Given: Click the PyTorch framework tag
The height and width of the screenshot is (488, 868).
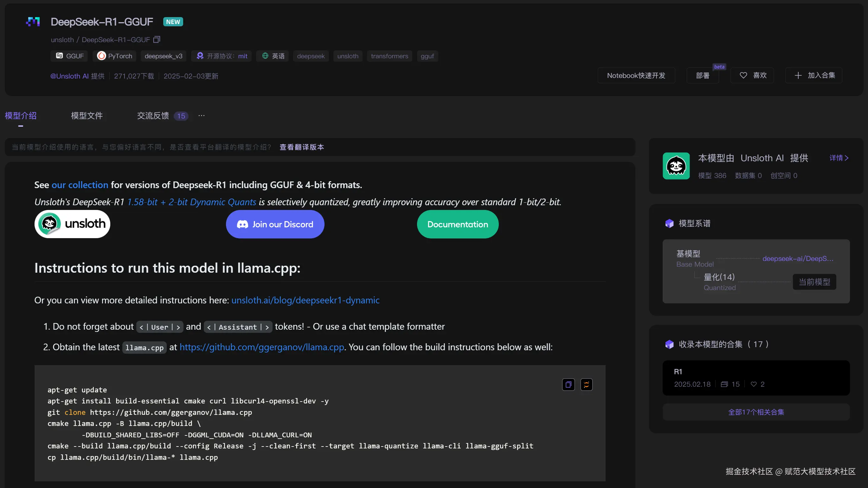Looking at the screenshot, I should [x=115, y=56].
